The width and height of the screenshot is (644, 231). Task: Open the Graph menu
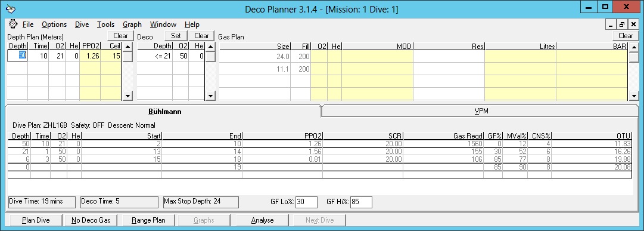click(132, 24)
